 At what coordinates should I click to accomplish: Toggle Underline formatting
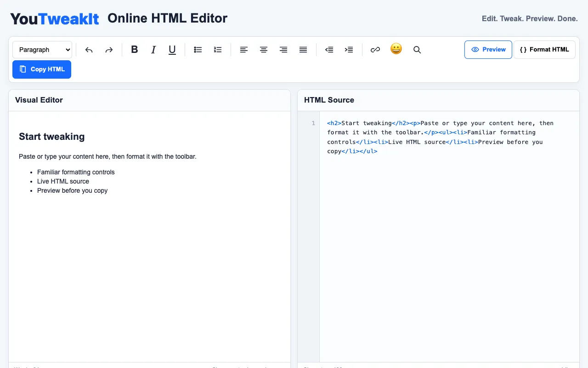[172, 50]
